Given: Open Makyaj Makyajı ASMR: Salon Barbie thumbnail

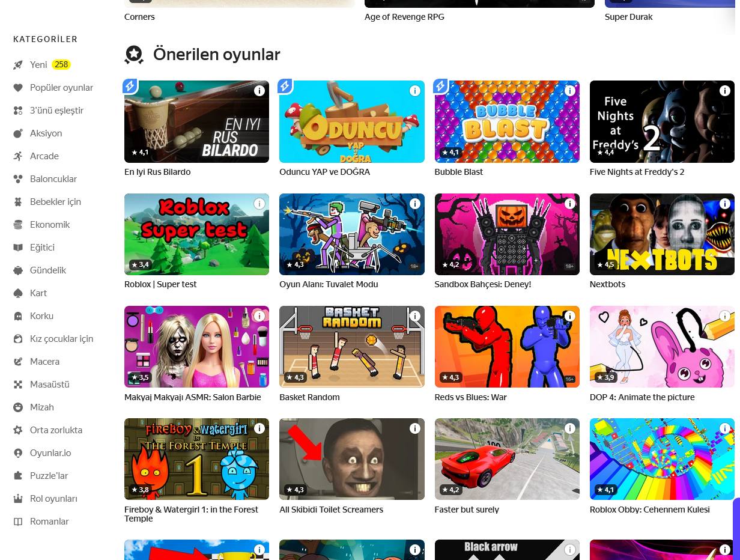Looking at the screenshot, I should pos(196,347).
